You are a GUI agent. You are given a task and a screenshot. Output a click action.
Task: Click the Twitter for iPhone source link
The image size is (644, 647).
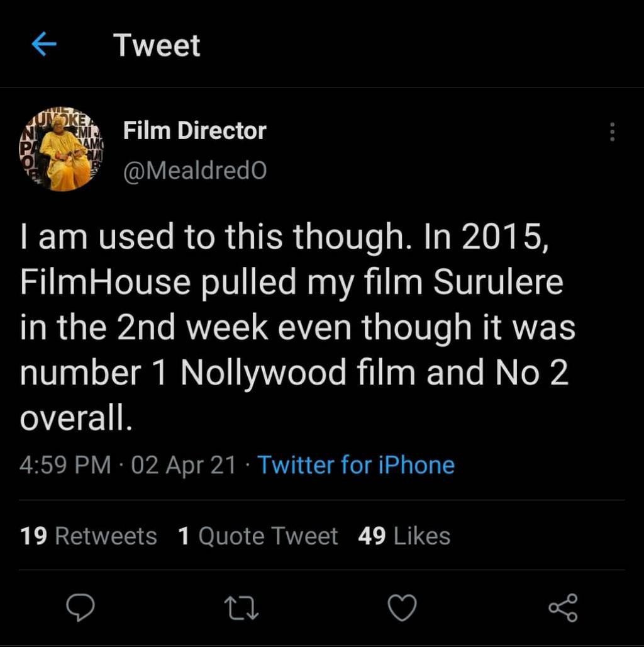tap(356, 465)
